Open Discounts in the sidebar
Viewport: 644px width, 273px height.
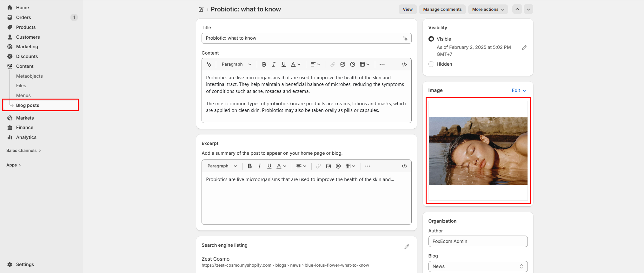27,56
